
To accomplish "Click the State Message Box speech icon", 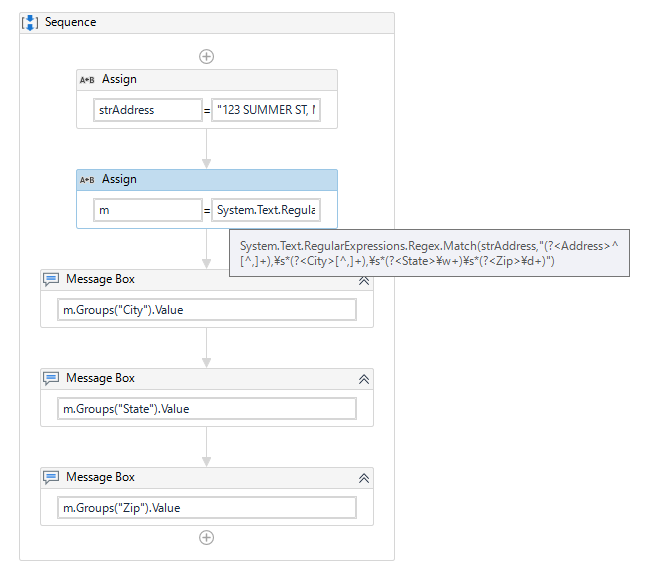I will 51,379.
